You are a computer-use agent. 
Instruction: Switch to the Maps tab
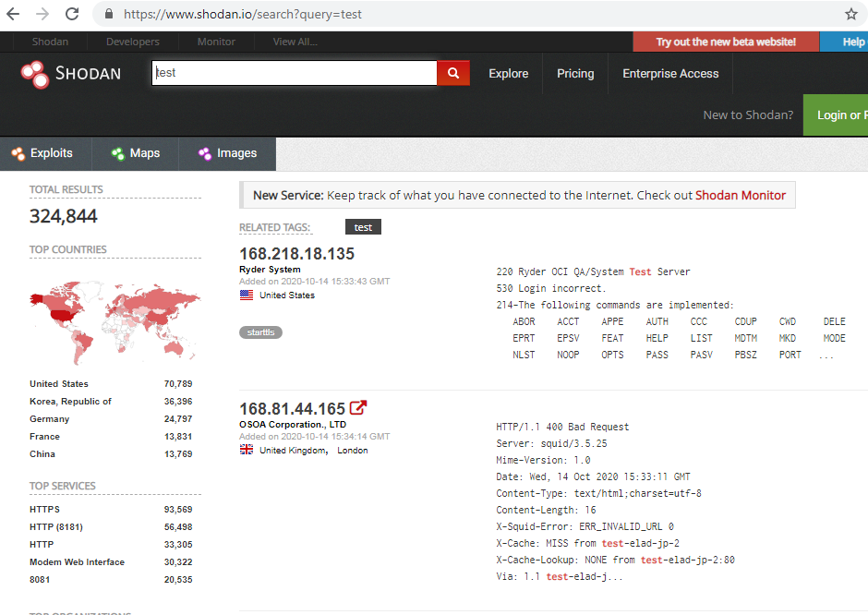pos(135,153)
